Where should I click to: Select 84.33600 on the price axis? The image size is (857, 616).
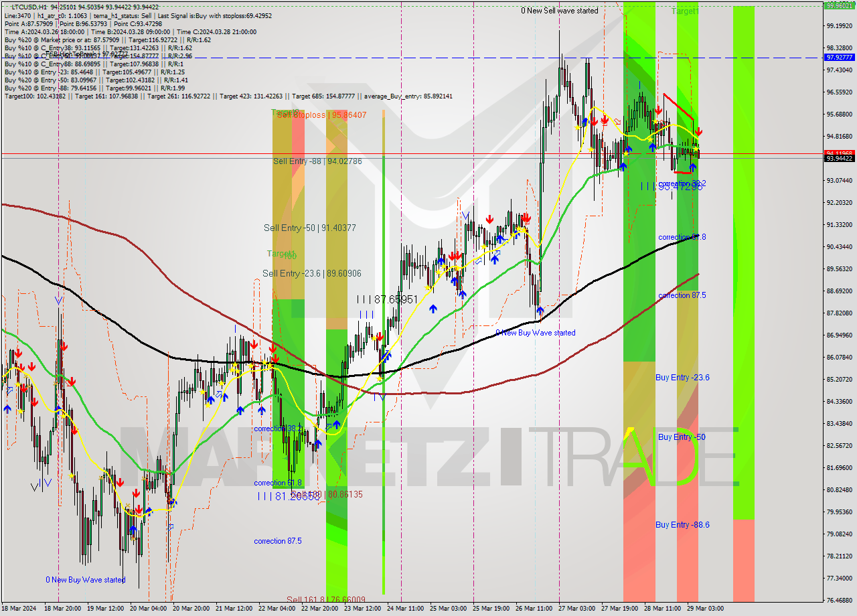tap(840, 401)
